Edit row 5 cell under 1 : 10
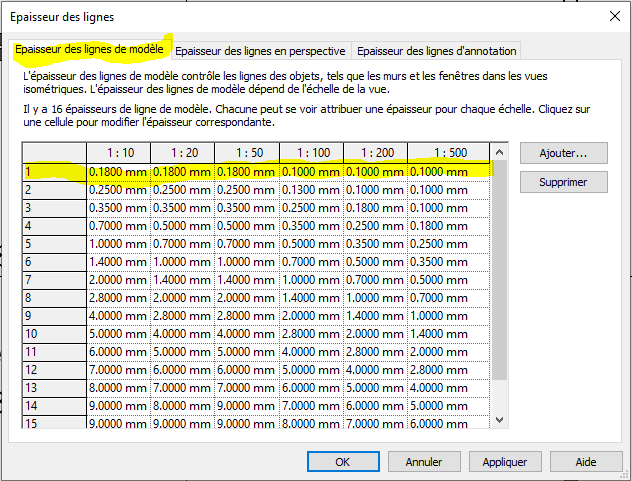 tap(118, 244)
